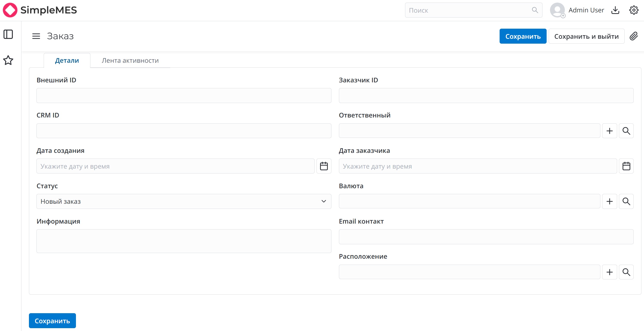Toggle the left sidebar panel icon
The height and width of the screenshot is (331, 644).
[x=8, y=34]
